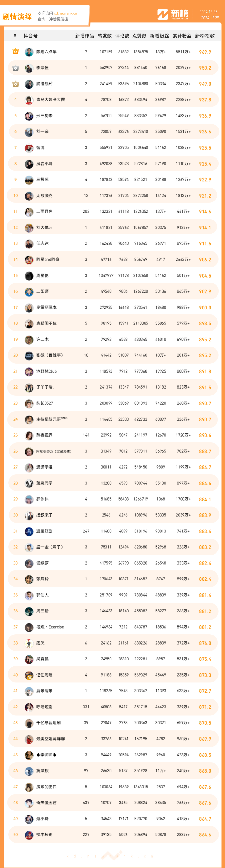Open avatar of 李宗恒
The width and height of the screenshot is (225, 868).
(x=29, y=68)
